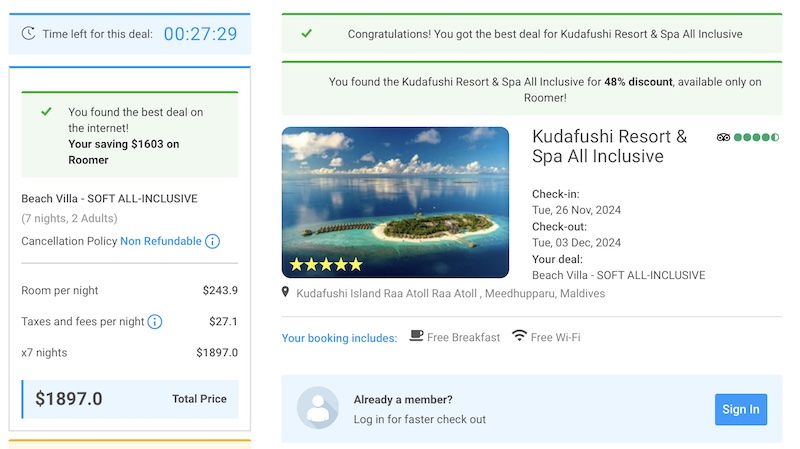800x449 pixels.
Task: Click the green checkmark beside best deal message
Action: tap(46, 111)
